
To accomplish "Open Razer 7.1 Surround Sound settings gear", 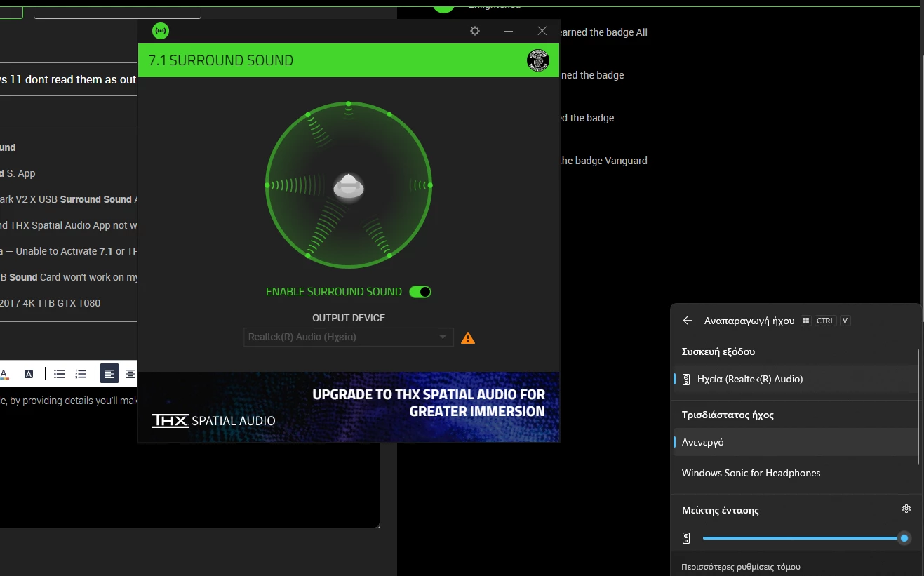I will [x=475, y=31].
